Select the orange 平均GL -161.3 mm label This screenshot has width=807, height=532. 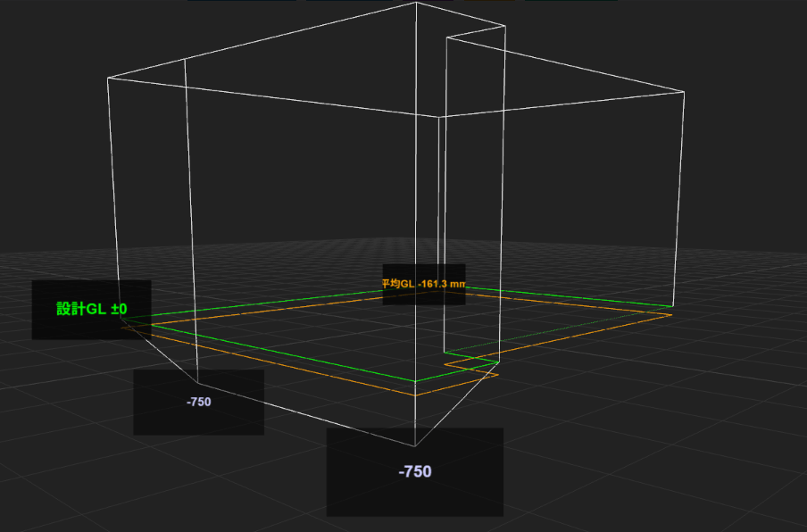[424, 284]
